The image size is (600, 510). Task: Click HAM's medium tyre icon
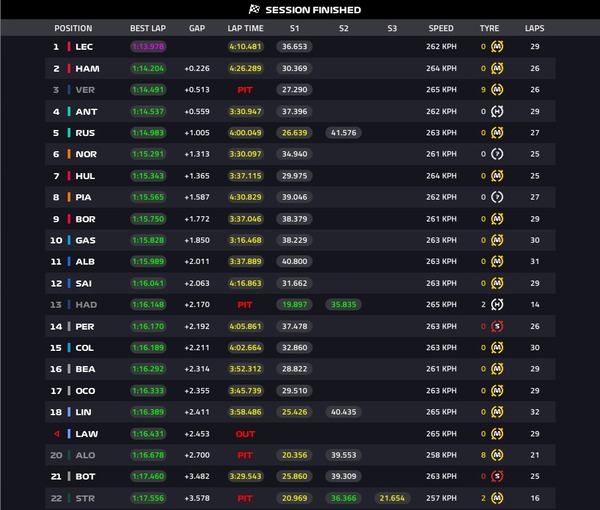pos(497,68)
